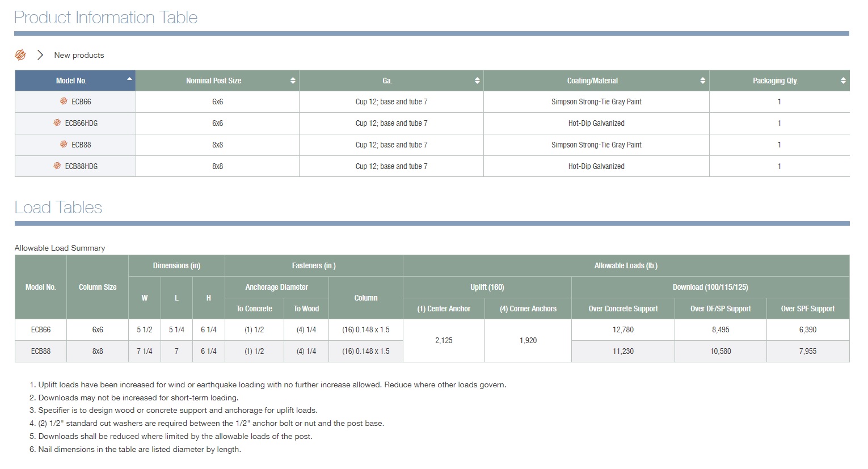Screen dimensions: 868x469
Task: Click the orange New products legend icon
Action: click(x=20, y=55)
